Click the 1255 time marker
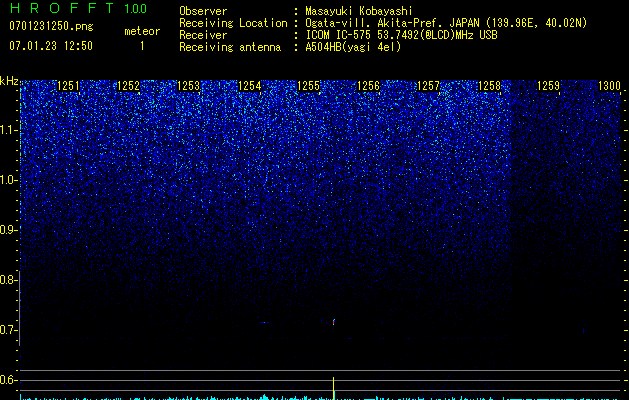The height and width of the screenshot is (400, 629). pos(308,86)
